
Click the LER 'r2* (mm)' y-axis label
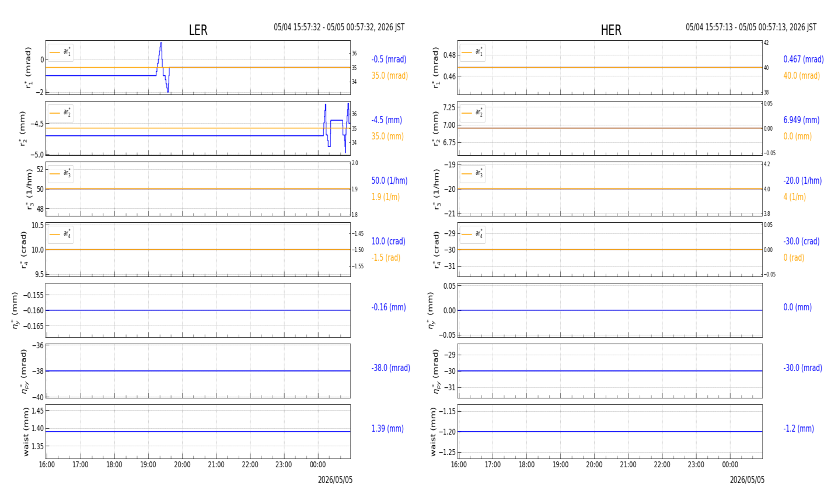[x=23, y=128]
